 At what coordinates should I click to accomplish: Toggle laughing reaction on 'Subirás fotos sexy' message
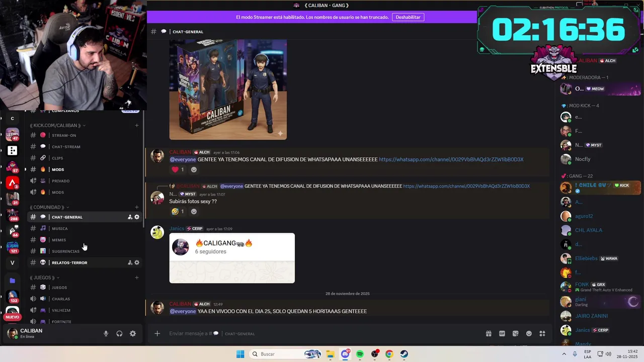pyautogui.click(x=178, y=211)
